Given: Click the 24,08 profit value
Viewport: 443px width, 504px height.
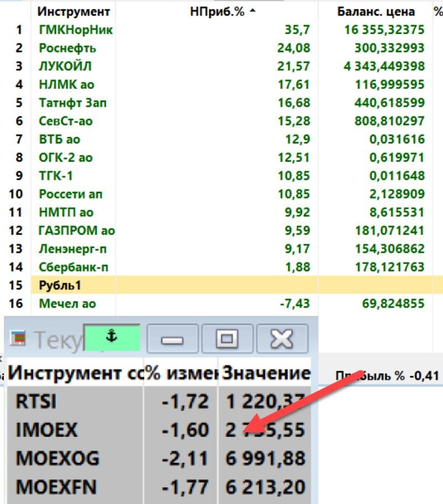Looking at the screenshot, I should [293, 48].
